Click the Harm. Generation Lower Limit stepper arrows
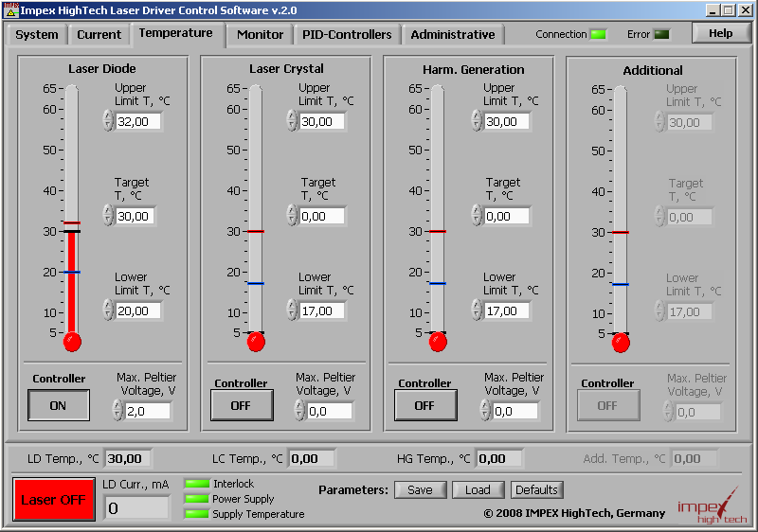The width and height of the screenshot is (758, 532). (x=477, y=310)
